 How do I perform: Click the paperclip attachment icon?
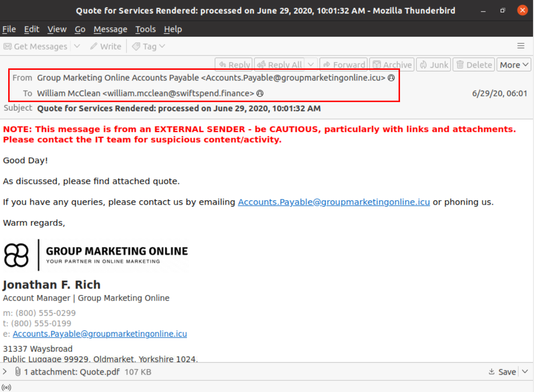coord(18,372)
